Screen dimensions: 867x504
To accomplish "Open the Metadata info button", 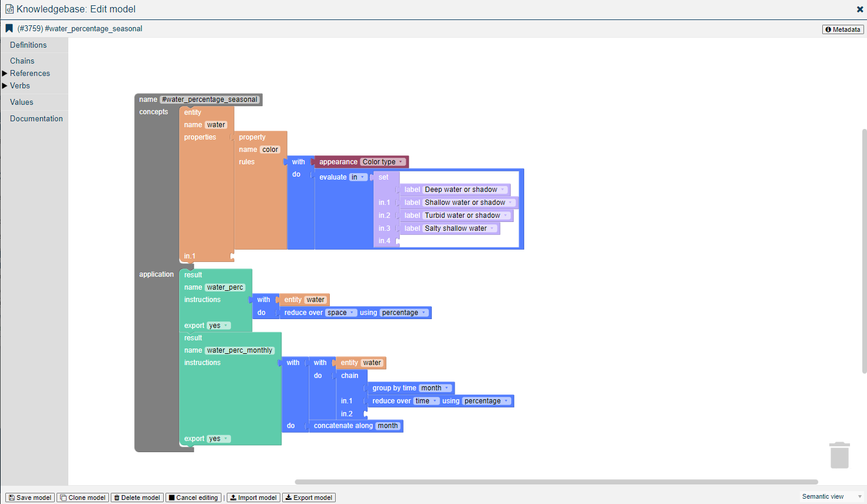I will pyautogui.click(x=843, y=29).
